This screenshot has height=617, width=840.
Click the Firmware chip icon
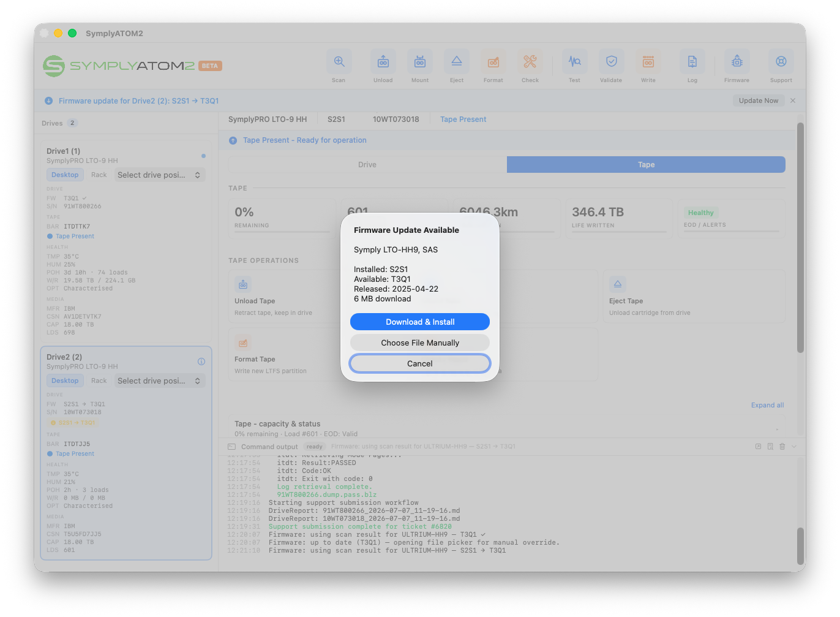(737, 62)
